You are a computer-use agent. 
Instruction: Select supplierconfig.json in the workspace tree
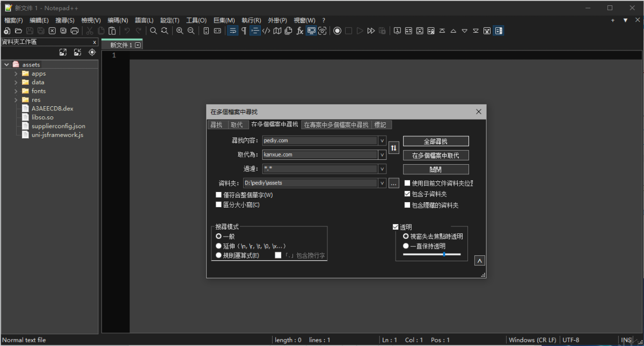58,126
